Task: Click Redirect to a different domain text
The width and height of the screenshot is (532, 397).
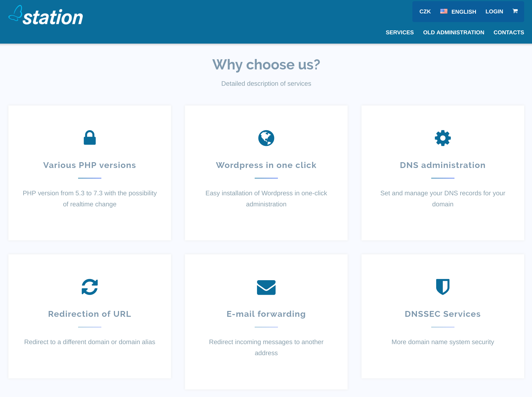Action: click(x=90, y=342)
